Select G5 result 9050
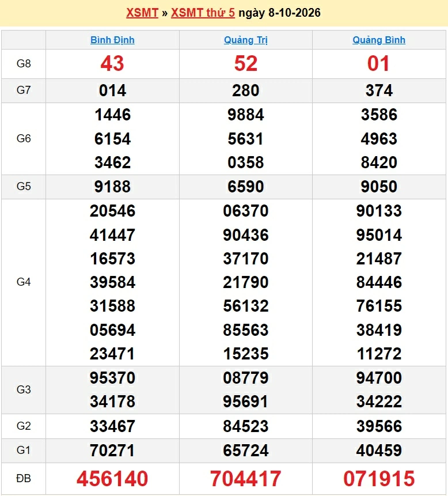This screenshot has width=448, height=496. click(379, 186)
